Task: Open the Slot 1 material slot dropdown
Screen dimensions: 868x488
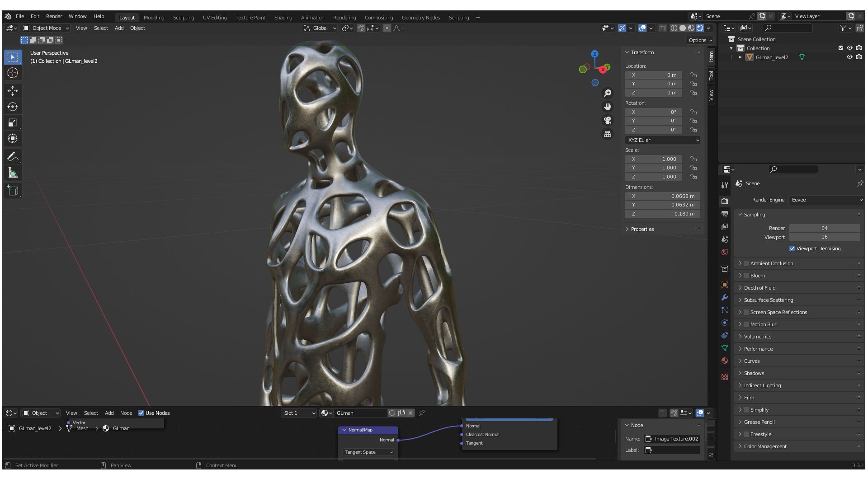Action: [298, 413]
